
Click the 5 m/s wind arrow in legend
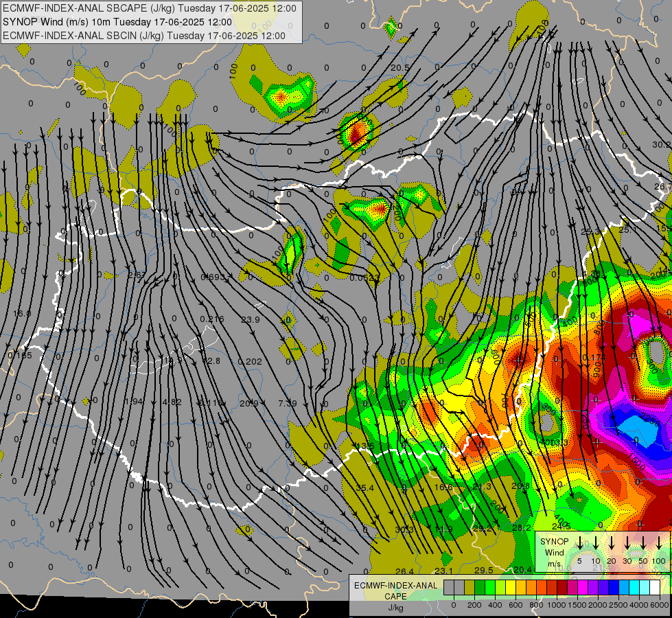click(x=580, y=542)
